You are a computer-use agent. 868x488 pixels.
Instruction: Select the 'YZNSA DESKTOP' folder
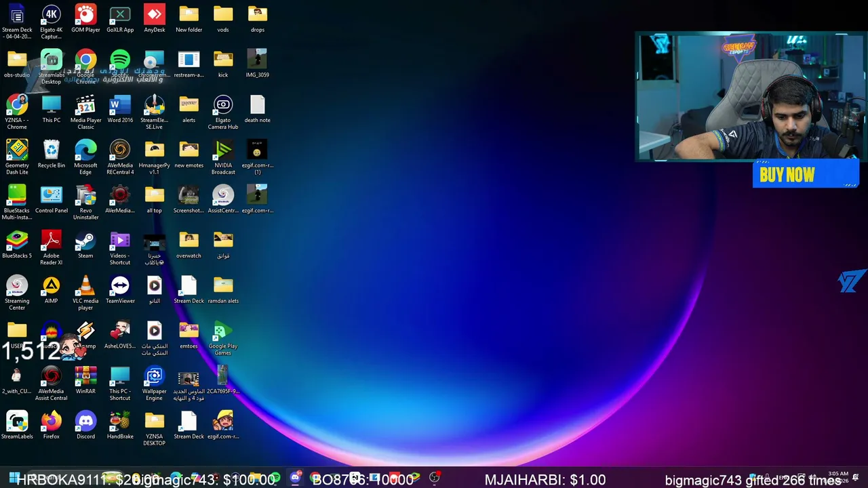coord(154,429)
